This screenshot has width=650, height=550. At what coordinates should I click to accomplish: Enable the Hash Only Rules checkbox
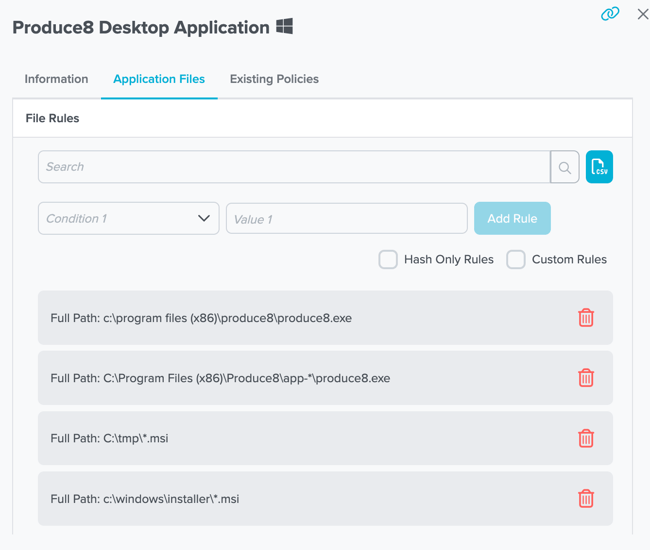point(388,260)
